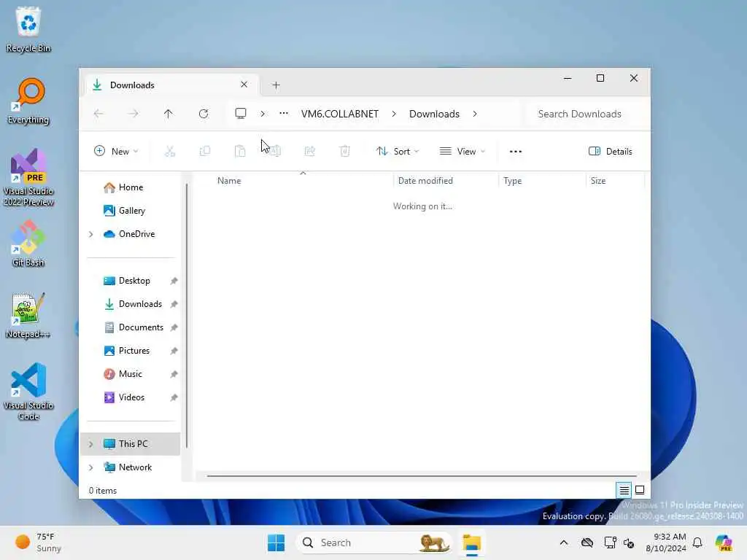The image size is (747, 560).
Task: Click the taskbar Search box
Action: [x=374, y=542]
